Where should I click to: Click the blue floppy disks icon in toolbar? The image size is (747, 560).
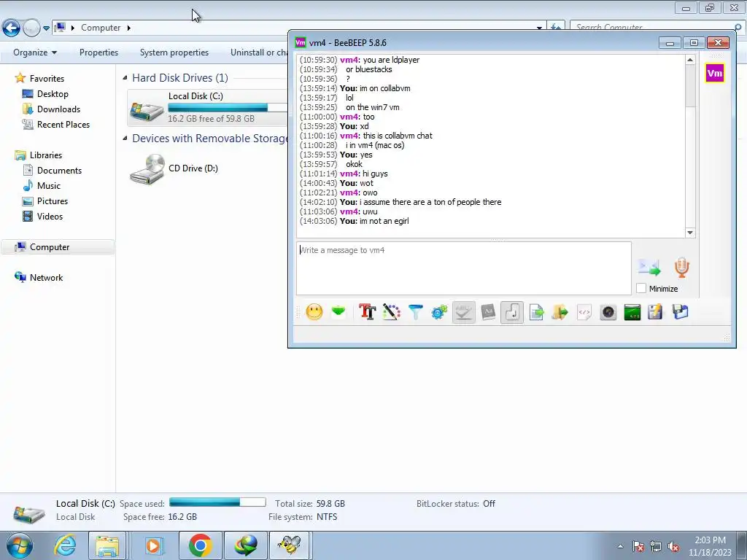[681, 312]
